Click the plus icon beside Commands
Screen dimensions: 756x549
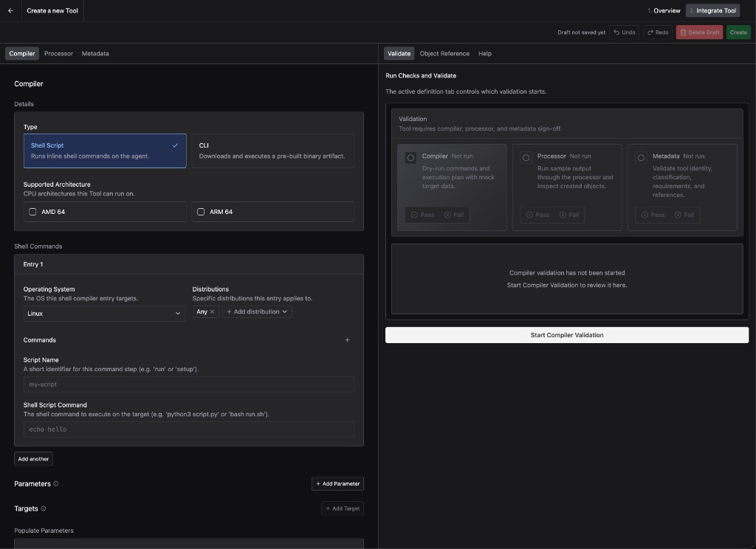point(347,340)
